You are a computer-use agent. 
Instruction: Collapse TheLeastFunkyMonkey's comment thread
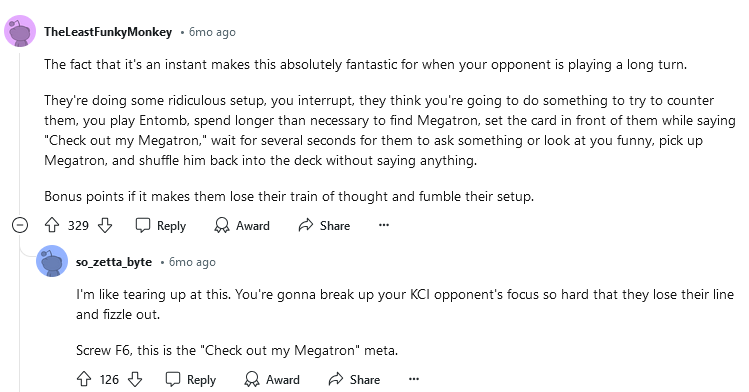[20, 225]
